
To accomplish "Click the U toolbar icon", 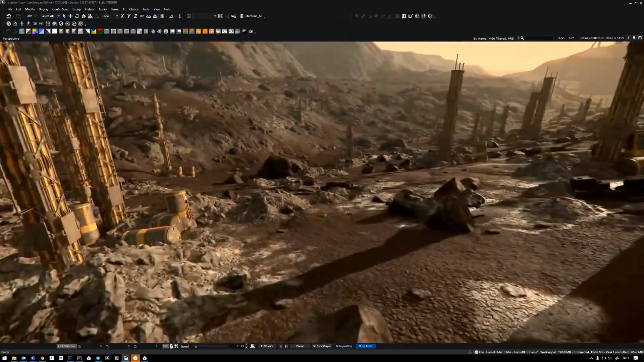I will point(410,16).
